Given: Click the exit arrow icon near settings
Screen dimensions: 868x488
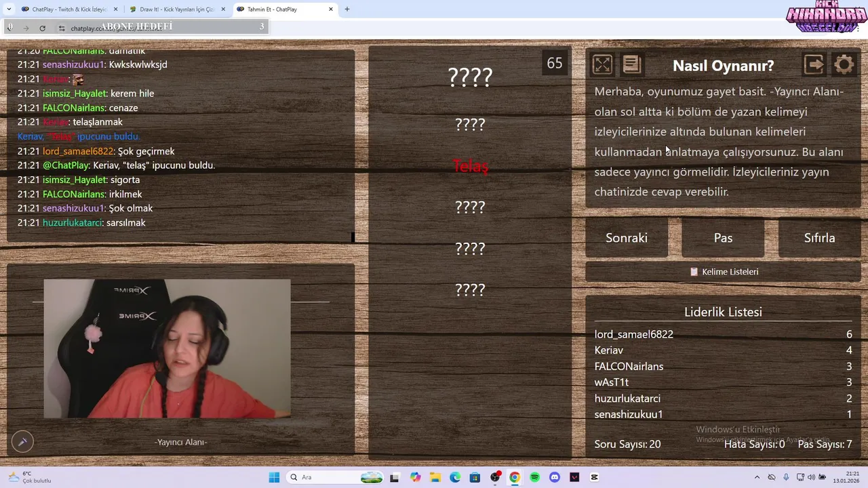Looking at the screenshot, I should click(x=814, y=64).
